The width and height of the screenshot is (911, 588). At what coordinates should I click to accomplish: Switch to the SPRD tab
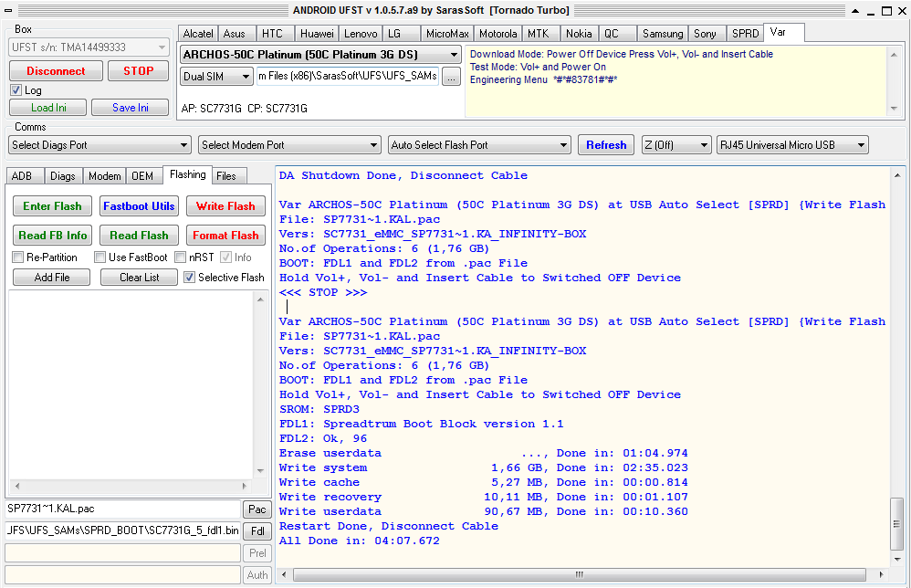point(746,34)
